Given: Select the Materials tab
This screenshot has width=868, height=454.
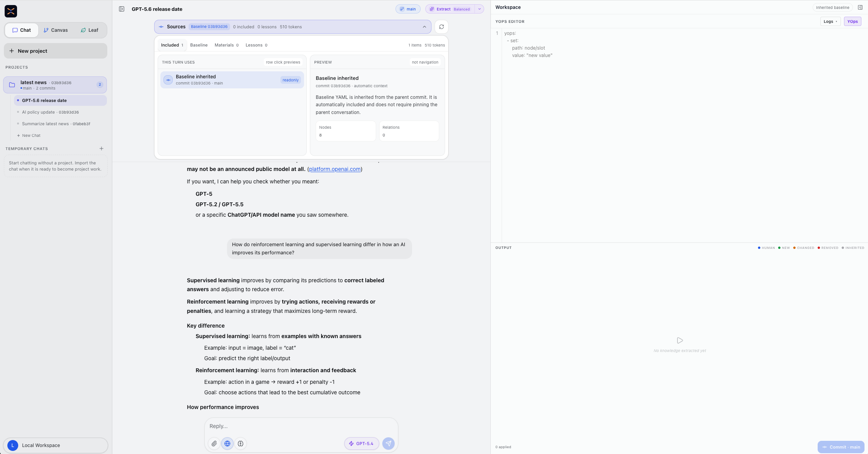Looking at the screenshot, I should point(227,45).
